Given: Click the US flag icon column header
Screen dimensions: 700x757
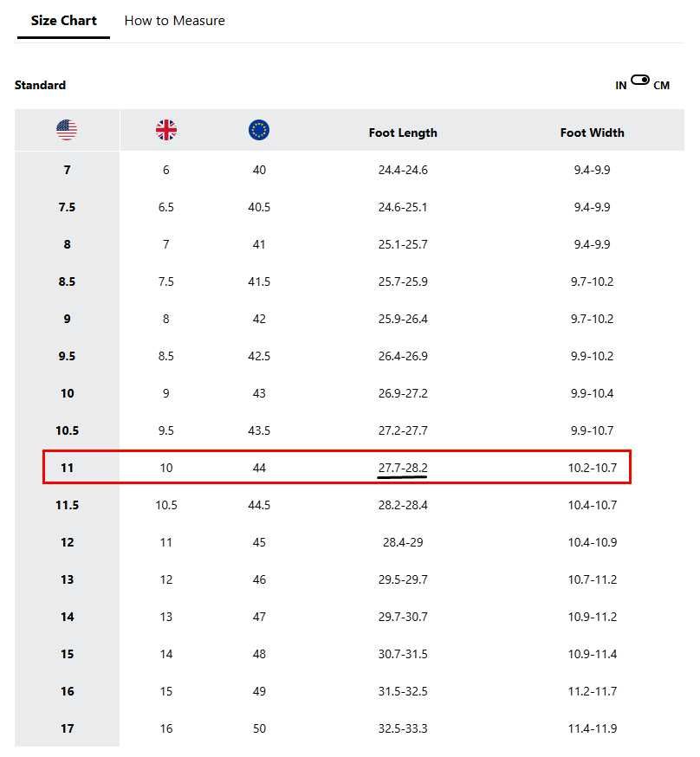Looking at the screenshot, I should (x=67, y=130).
